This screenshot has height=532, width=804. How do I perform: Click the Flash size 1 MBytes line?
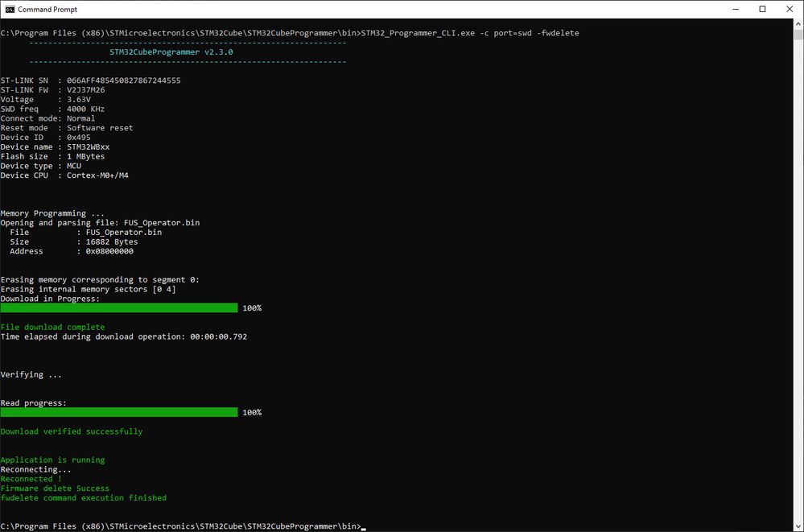53,156
